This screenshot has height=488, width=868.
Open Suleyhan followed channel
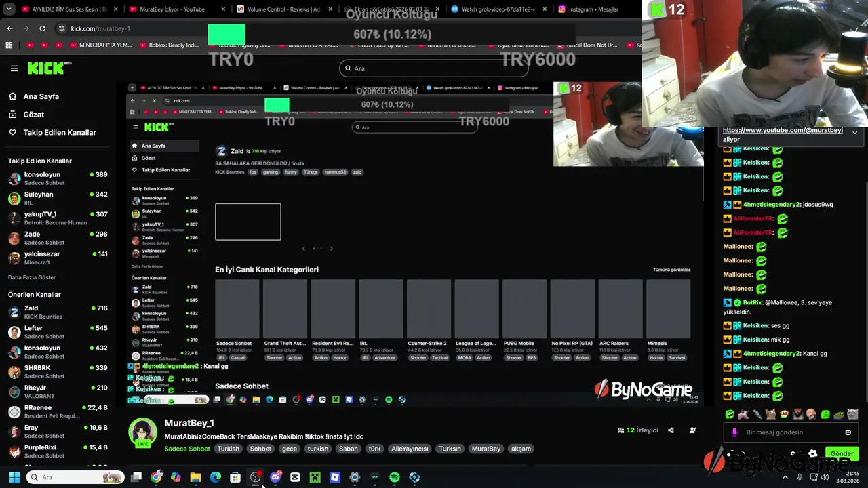pyautogui.click(x=58, y=198)
